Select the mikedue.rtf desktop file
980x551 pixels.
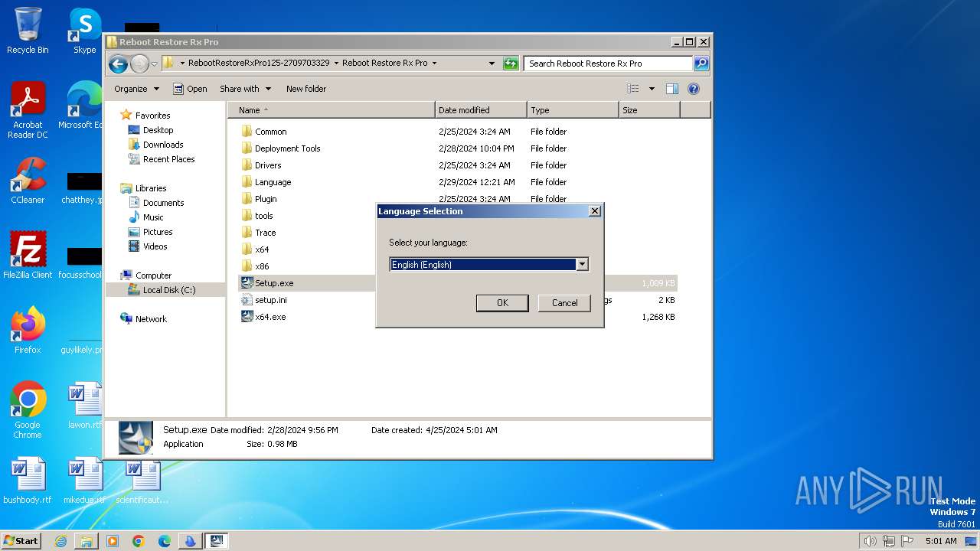[85, 481]
